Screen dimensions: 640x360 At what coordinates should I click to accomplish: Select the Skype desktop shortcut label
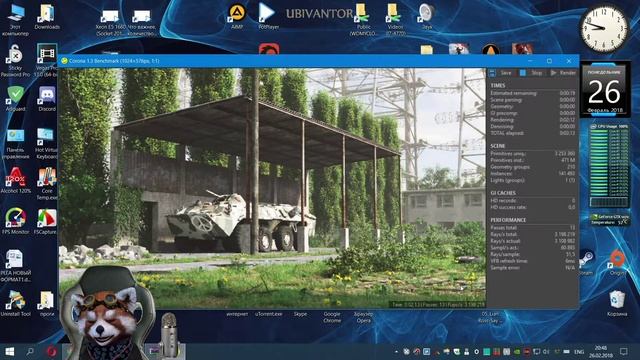click(300, 314)
